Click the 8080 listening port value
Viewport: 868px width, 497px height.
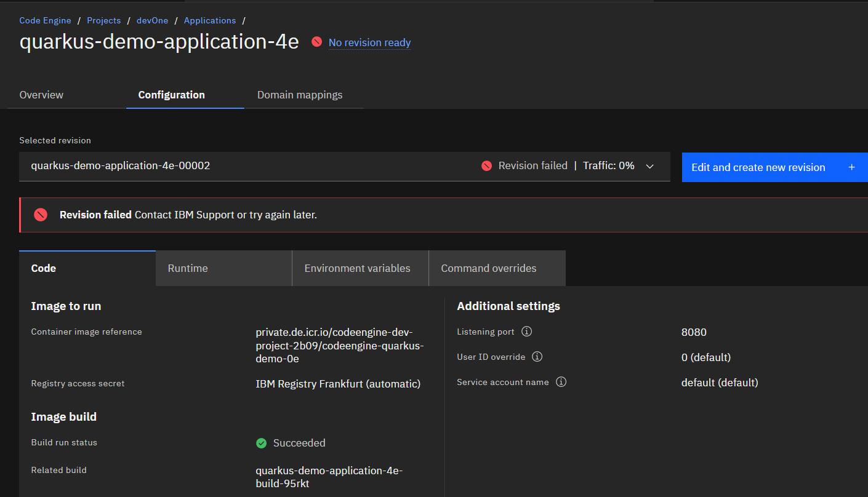[694, 332]
